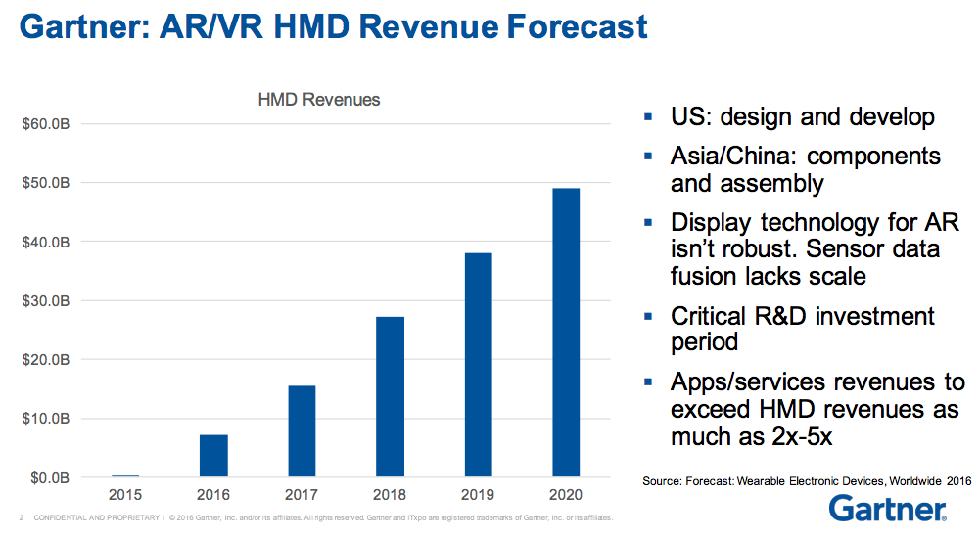Click the $50.0B axis label
This screenshot has height=538, width=980.
point(46,183)
